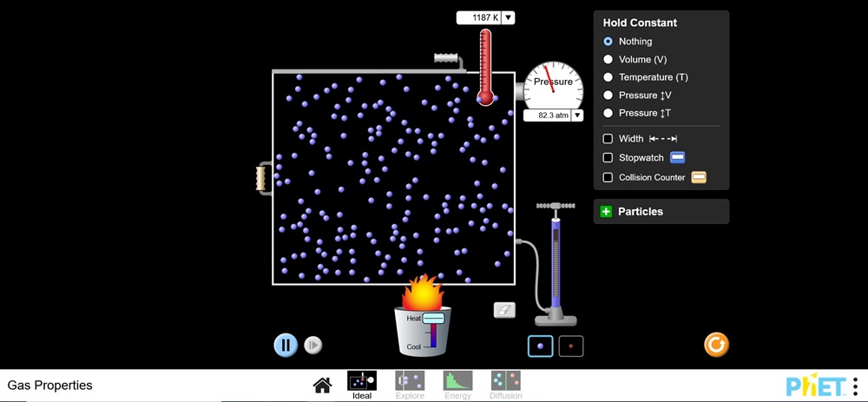Image resolution: width=868 pixels, height=402 pixels.
Task: Click the container lid handle on top
Action: point(445,59)
